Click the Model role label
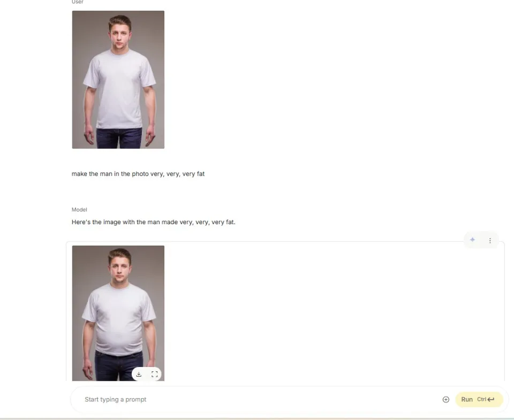Viewport: 514px width, 420px height. pyautogui.click(x=79, y=210)
